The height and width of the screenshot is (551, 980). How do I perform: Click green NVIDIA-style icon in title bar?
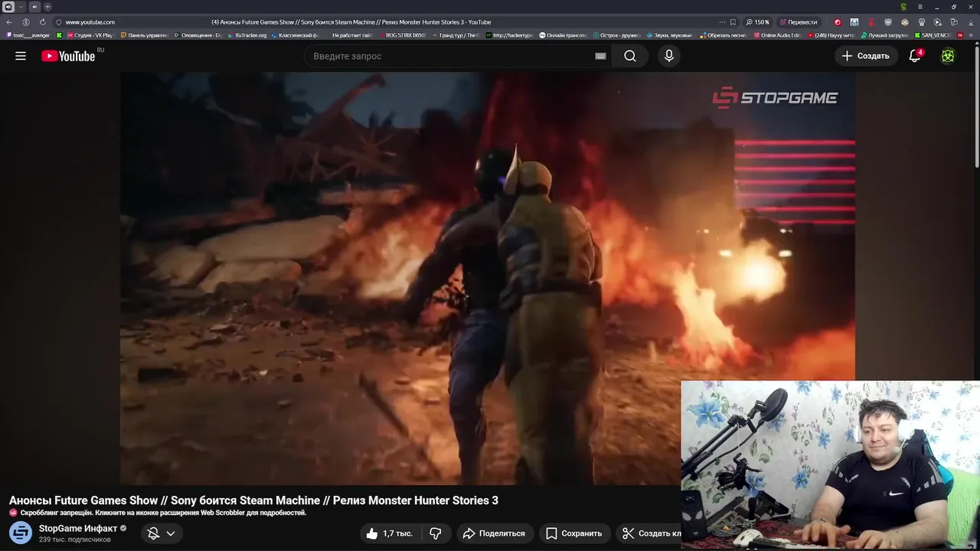point(903,7)
